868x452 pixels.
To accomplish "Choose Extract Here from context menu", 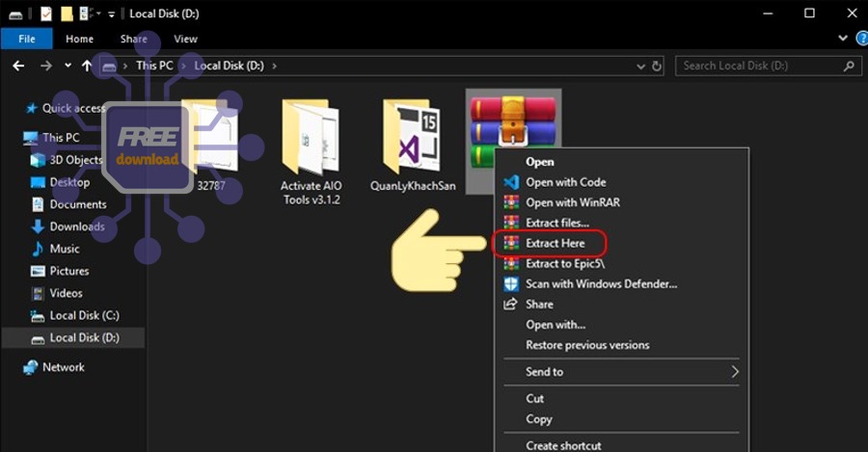I will tap(555, 243).
